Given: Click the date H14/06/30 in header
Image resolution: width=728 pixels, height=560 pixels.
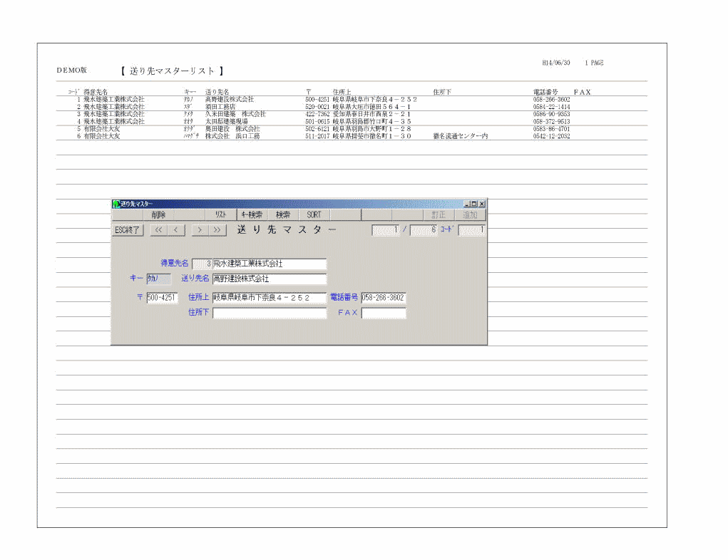Looking at the screenshot, I should coord(555,63).
